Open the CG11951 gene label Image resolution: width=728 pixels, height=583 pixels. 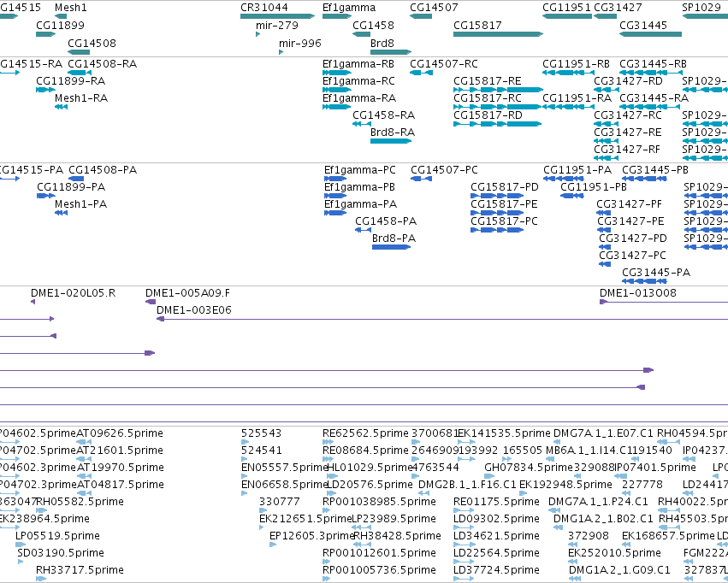click(x=567, y=8)
